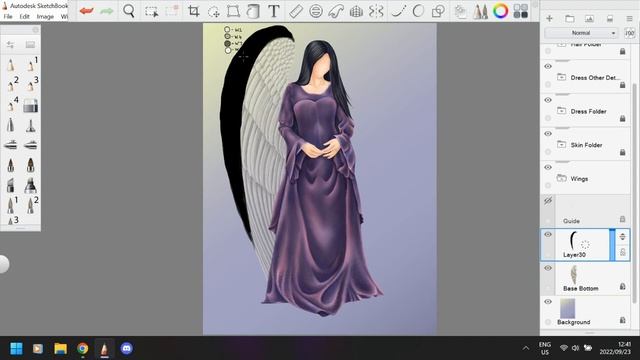Open Windows Start menu
Viewport: 640px width, 360px height.
coord(16,349)
